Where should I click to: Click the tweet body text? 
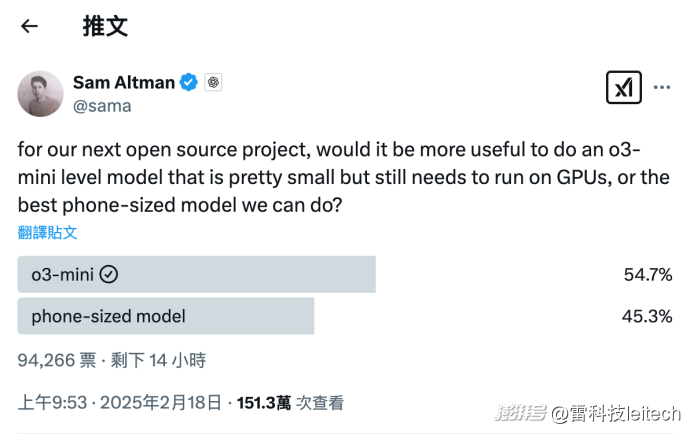[329, 178]
